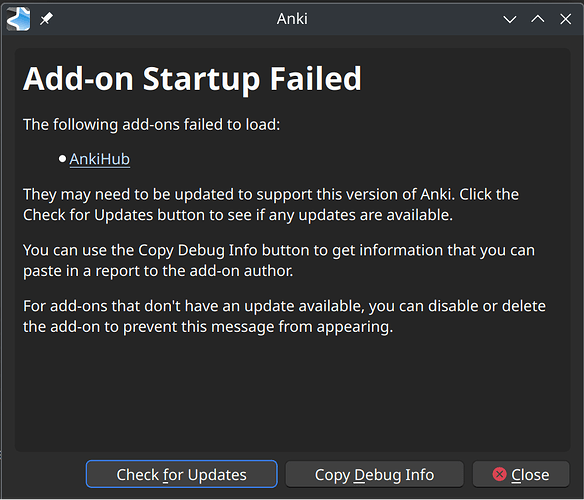Click empty title bar area left of "Anki"
The height and width of the screenshot is (500, 584).
click(x=164, y=19)
